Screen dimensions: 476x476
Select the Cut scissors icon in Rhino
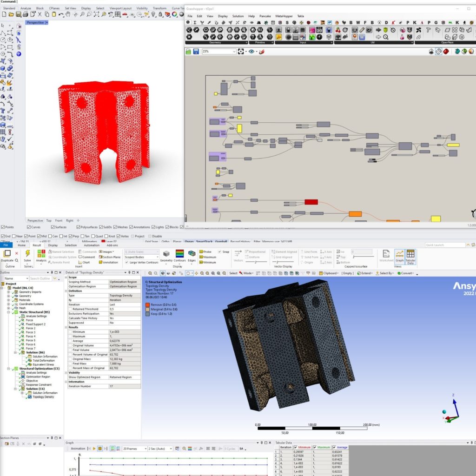pyautogui.click(x=40, y=14)
